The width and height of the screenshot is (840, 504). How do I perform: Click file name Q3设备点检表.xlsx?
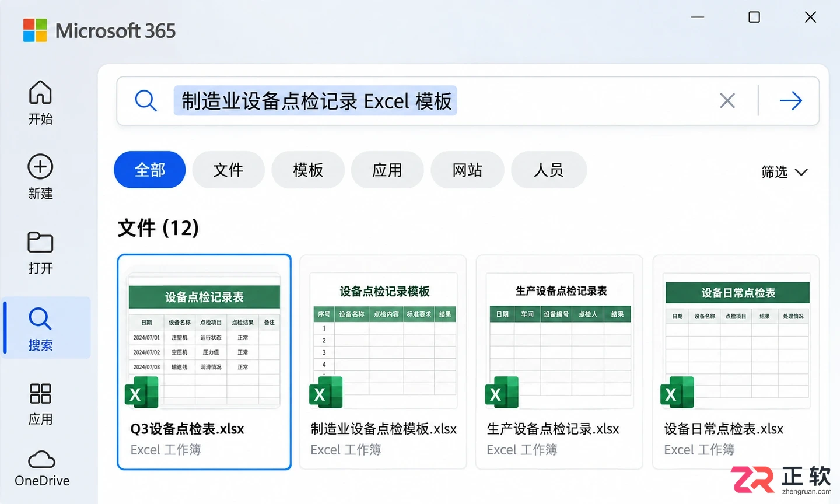coord(187,429)
